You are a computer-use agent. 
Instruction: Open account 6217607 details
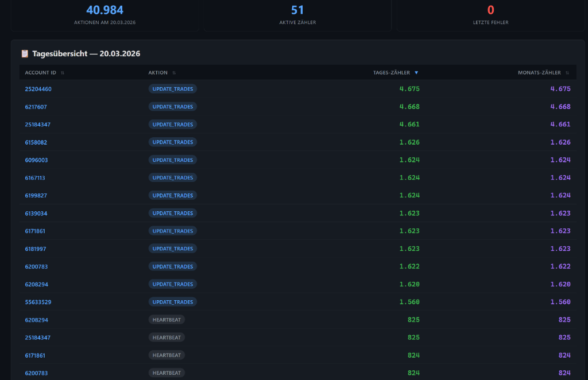pyautogui.click(x=36, y=106)
